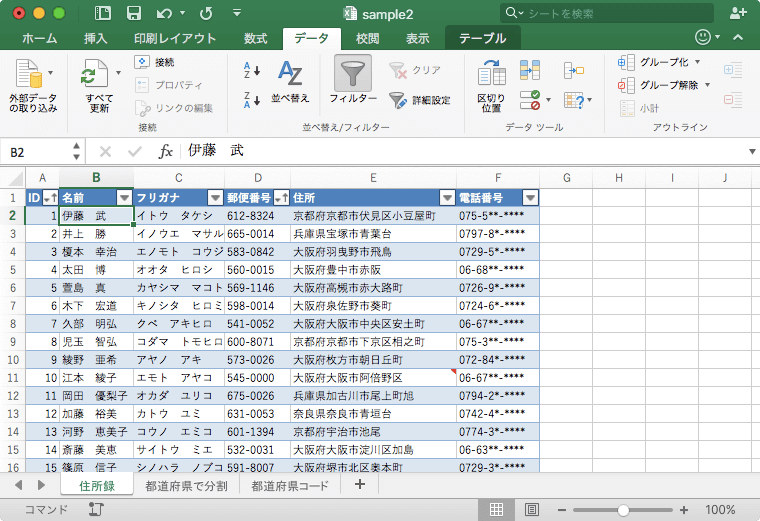Viewport: 760px width, 521px height.
Task: Select cell 京都府宇治市池尾
Action: click(373, 432)
